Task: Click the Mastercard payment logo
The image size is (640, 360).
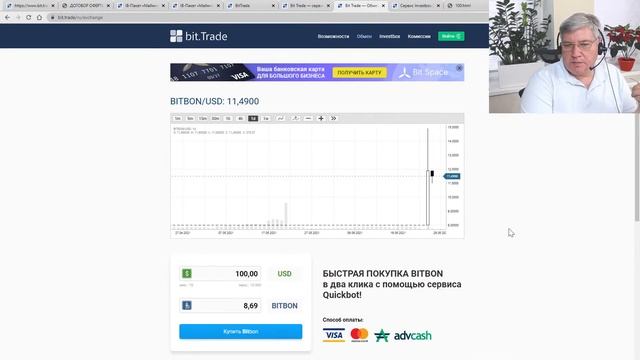Action: (360, 335)
